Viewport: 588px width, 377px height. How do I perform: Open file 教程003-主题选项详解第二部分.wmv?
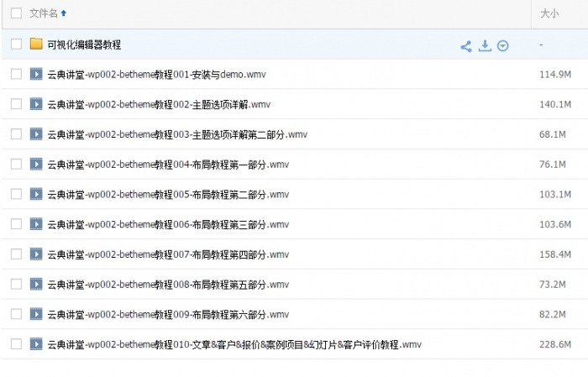(x=177, y=134)
